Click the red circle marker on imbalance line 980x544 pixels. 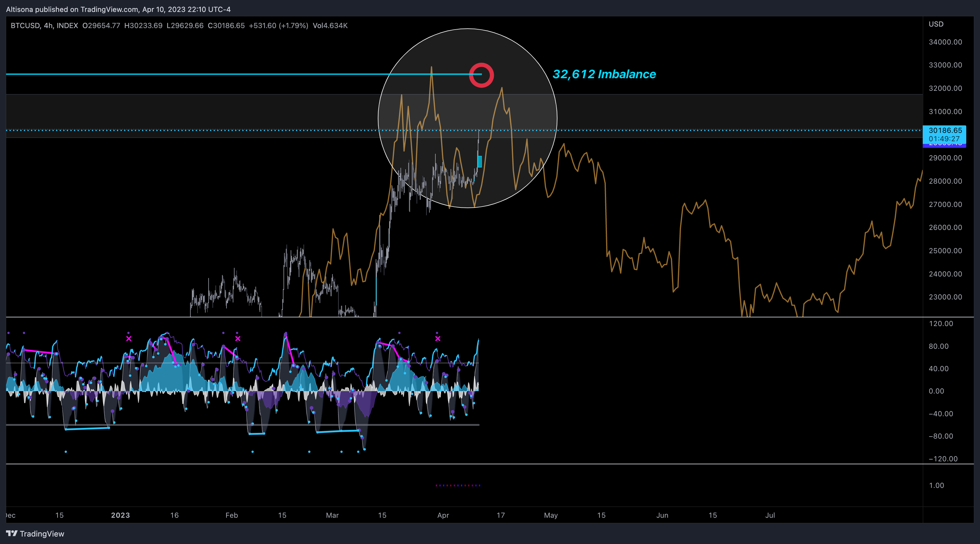click(481, 75)
